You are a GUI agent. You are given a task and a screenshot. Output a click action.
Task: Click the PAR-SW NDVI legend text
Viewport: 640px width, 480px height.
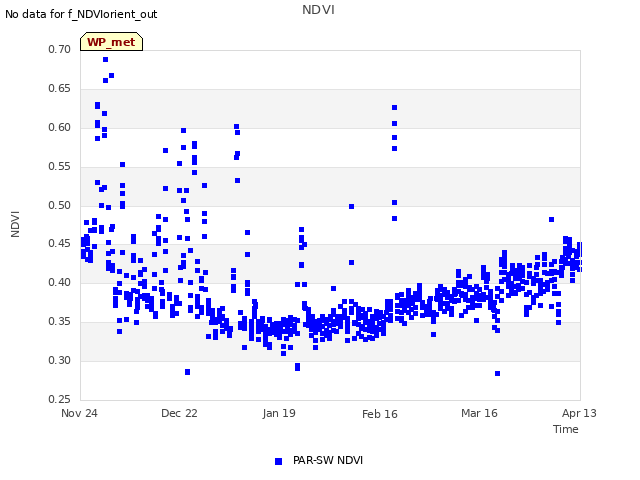(328, 460)
